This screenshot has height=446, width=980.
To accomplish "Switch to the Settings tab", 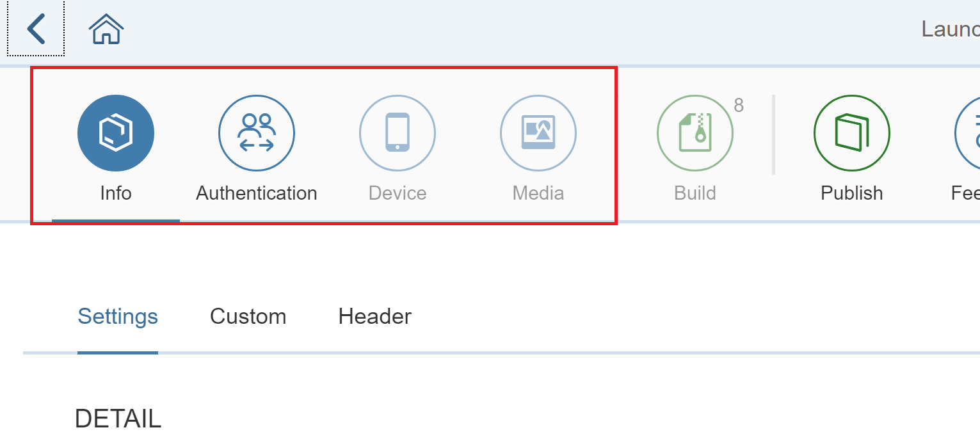I will coord(118,316).
